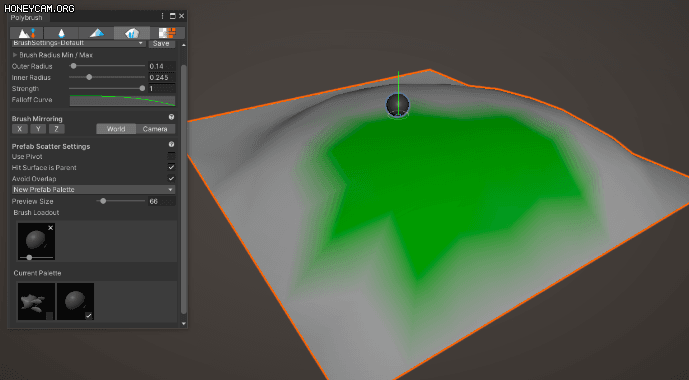Click the Strength value field
The height and width of the screenshot is (380, 689).
(x=162, y=89)
